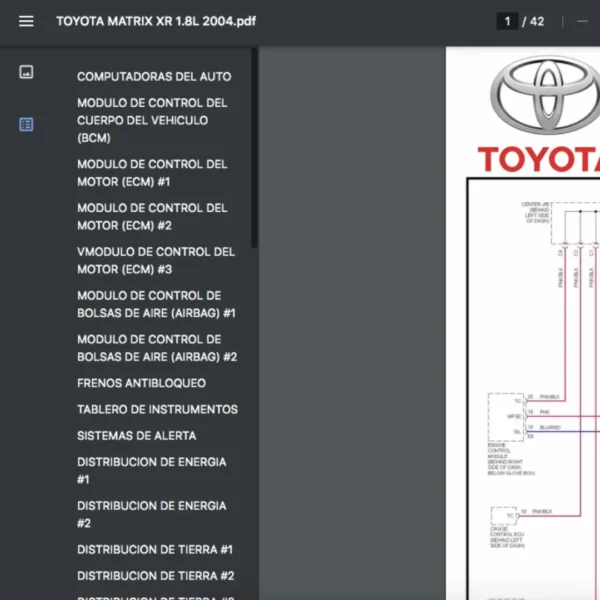Open the FRENOS ANTIBLOQUEO bookmark
This screenshot has width=600, height=600.
click(x=141, y=383)
